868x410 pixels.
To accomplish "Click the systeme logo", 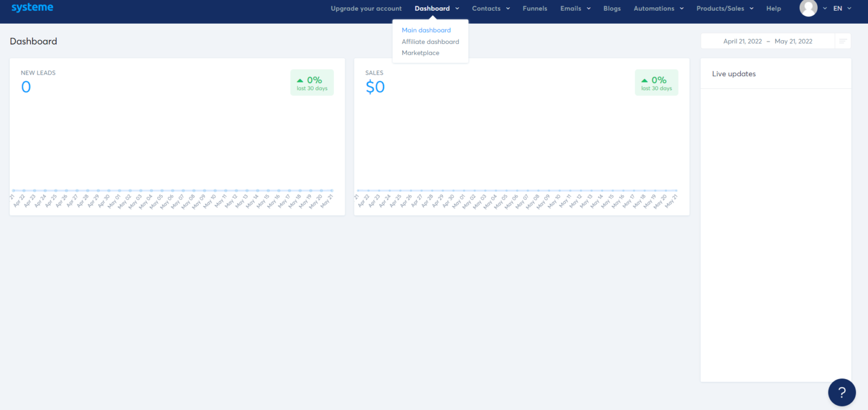I will click(32, 7).
